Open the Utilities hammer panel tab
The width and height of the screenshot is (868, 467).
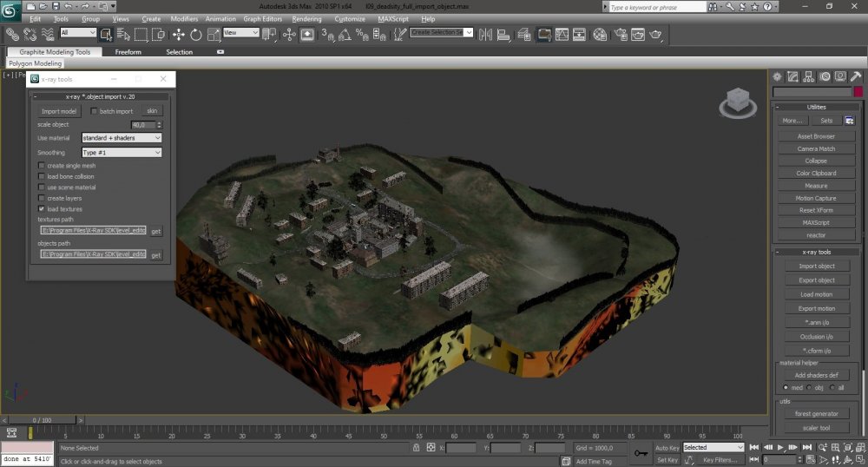(x=855, y=76)
